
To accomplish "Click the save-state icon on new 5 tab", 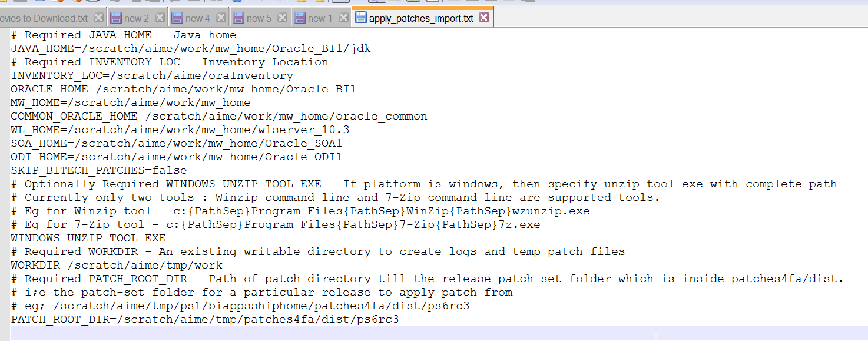I will coord(238,18).
